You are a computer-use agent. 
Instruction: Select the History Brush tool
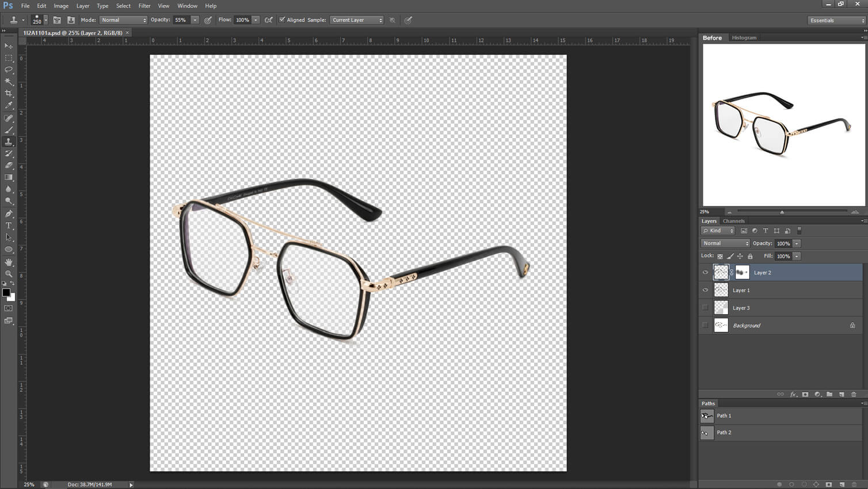(9, 154)
